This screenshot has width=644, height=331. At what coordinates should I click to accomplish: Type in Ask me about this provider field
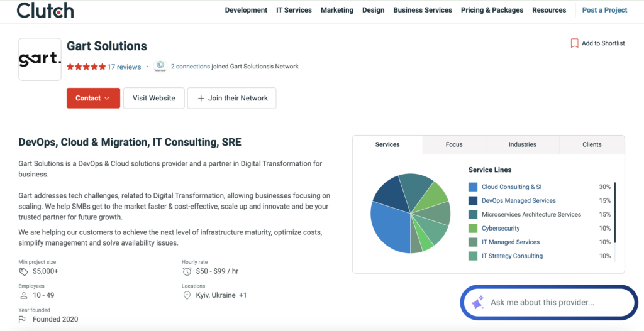pyautogui.click(x=553, y=303)
